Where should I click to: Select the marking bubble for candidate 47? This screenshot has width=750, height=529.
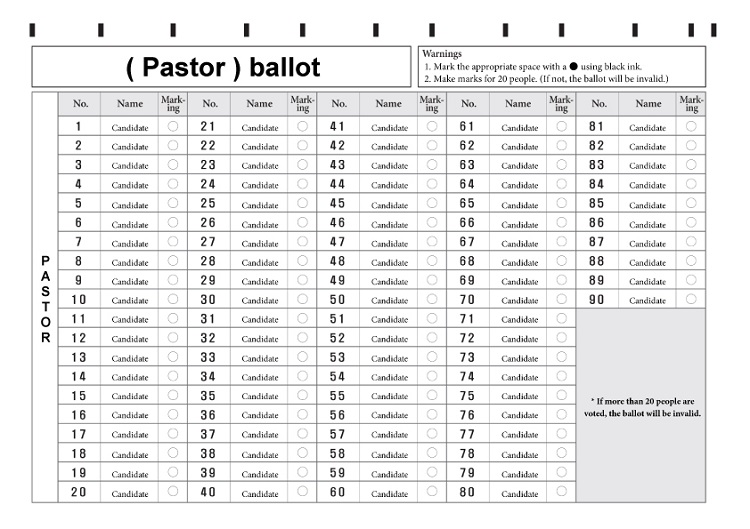[x=432, y=242]
